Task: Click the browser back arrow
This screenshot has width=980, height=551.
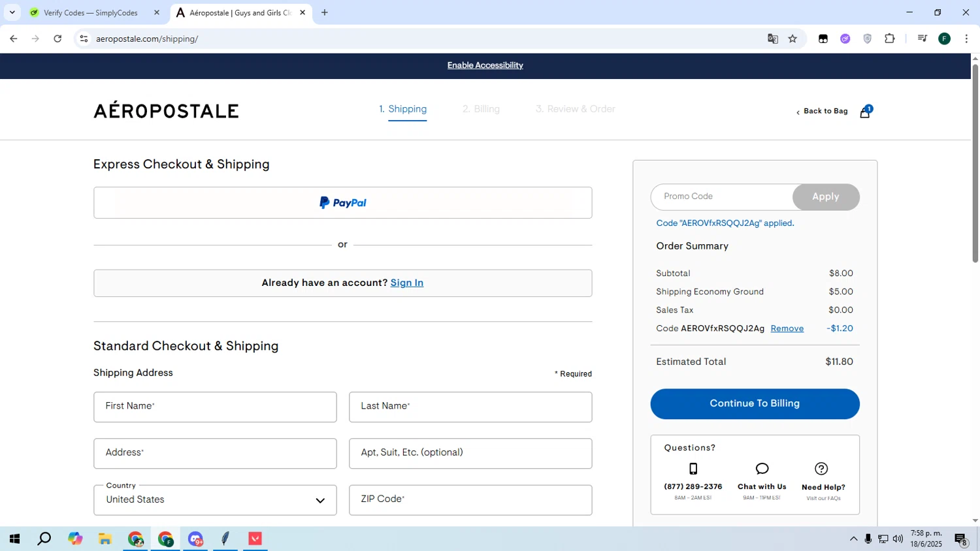Action: click(14, 39)
